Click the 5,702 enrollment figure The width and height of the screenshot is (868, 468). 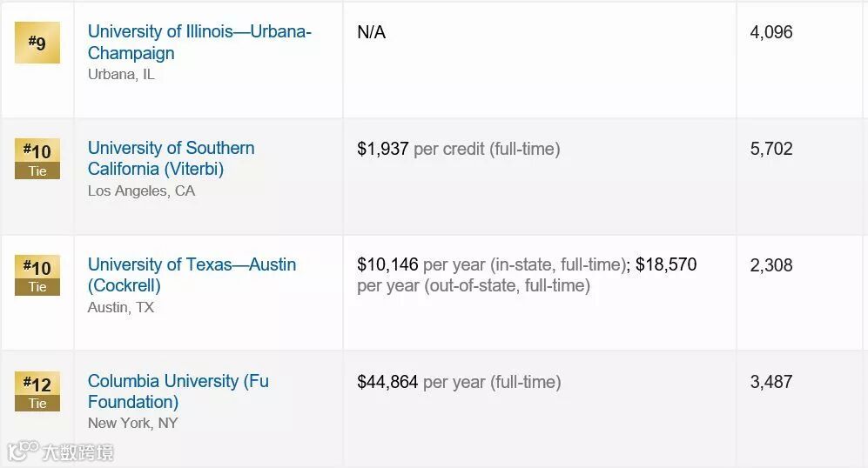771,149
